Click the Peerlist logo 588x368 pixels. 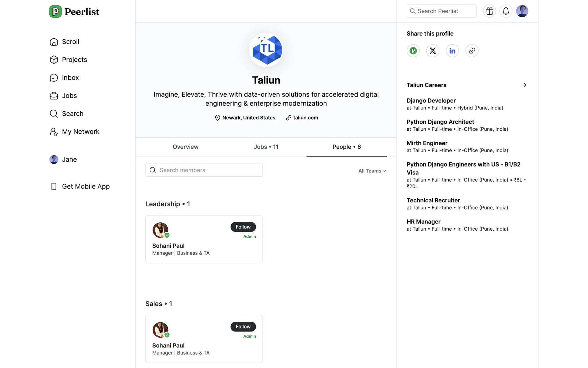tap(74, 11)
